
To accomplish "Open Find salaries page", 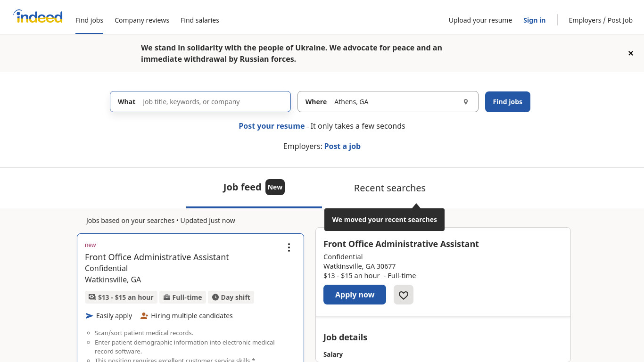I will click(200, 20).
